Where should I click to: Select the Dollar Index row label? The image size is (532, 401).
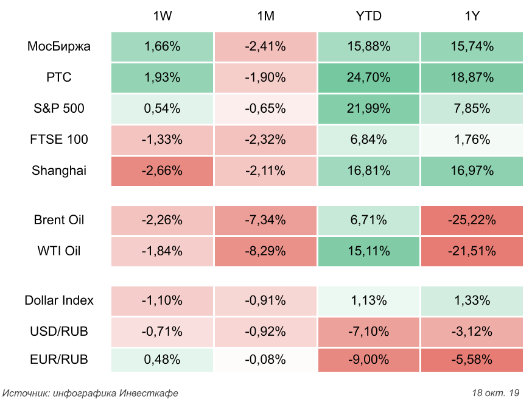(59, 300)
